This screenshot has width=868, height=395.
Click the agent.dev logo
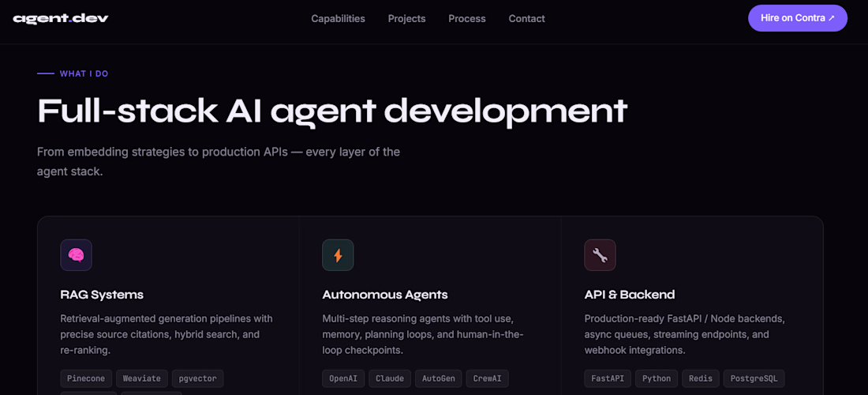[x=61, y=18]
